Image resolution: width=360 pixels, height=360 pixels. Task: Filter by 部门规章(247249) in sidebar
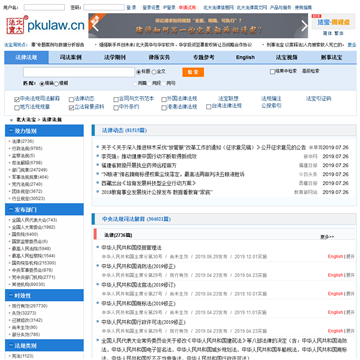pos(30,170)
